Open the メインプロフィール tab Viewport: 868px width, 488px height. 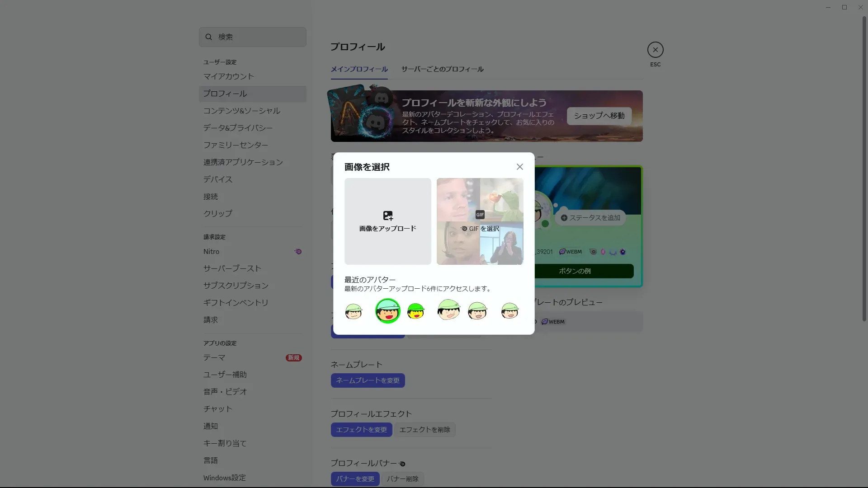[359, 69]
